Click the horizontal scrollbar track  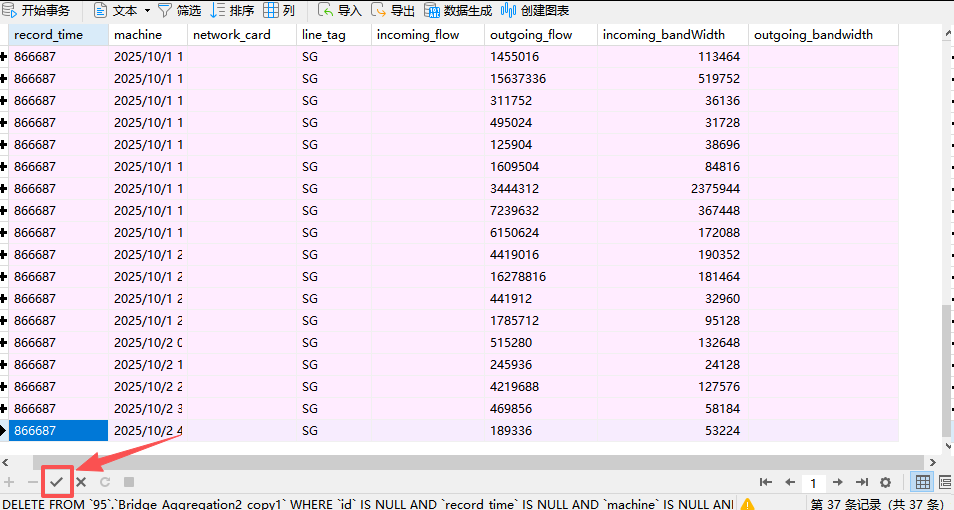pos(478,463)
